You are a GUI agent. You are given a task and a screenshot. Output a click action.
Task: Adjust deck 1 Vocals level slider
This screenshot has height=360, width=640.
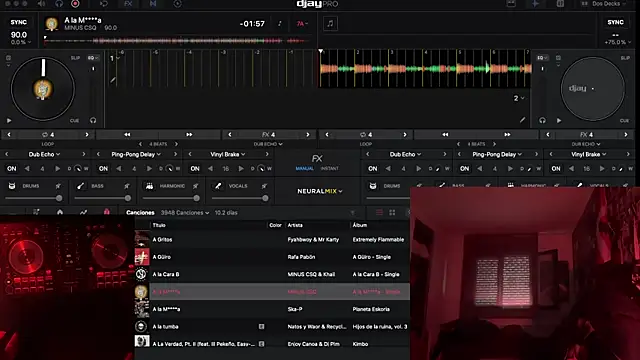[240, 198]
